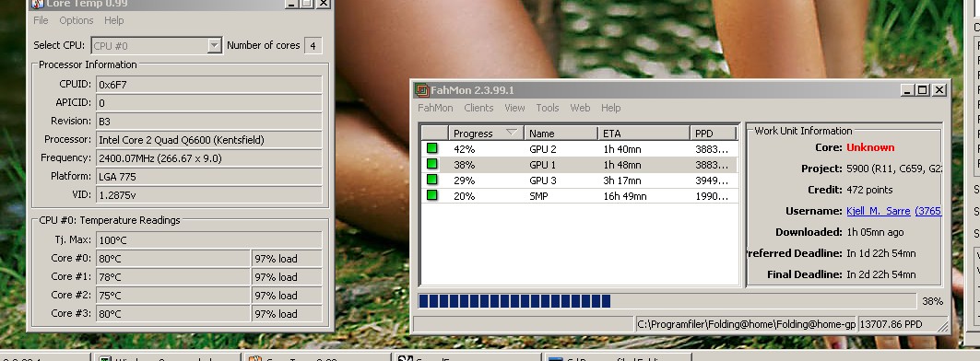
Task: Grab the FahMon window size grip
Action: [943, 327]
